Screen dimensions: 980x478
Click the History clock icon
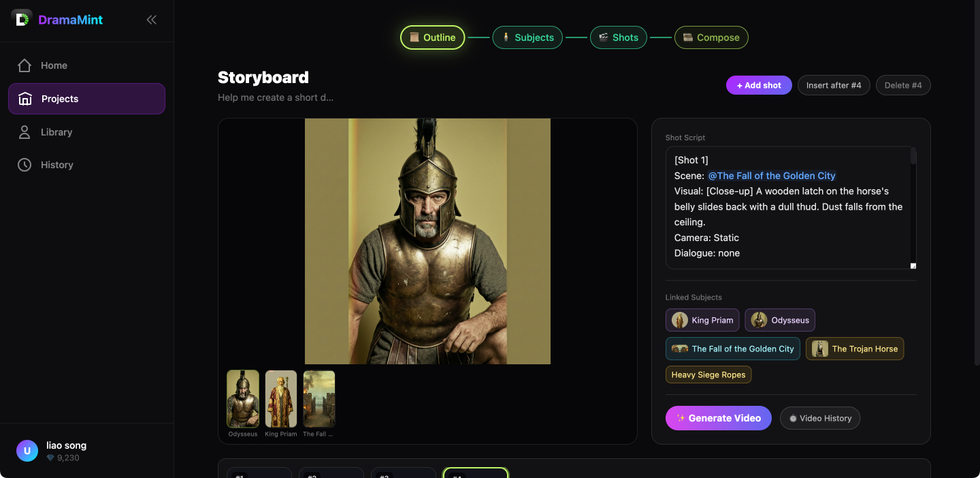[x=24, y=165]
